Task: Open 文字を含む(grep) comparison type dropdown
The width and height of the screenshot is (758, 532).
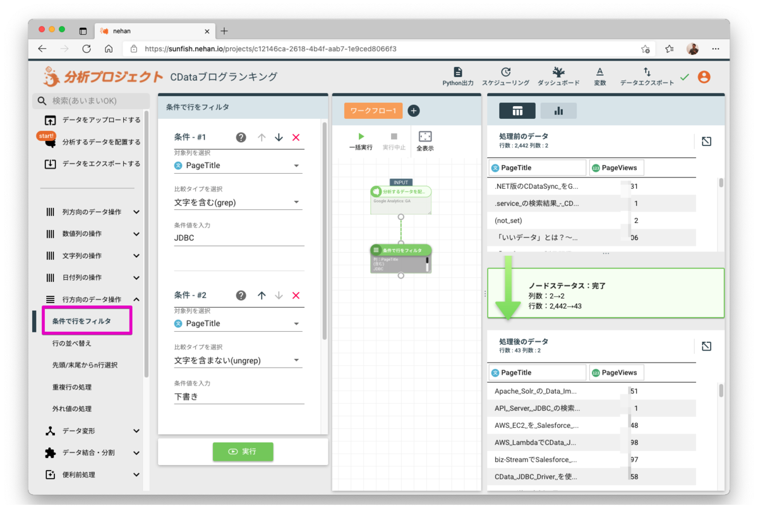Action: click(238, 202)
